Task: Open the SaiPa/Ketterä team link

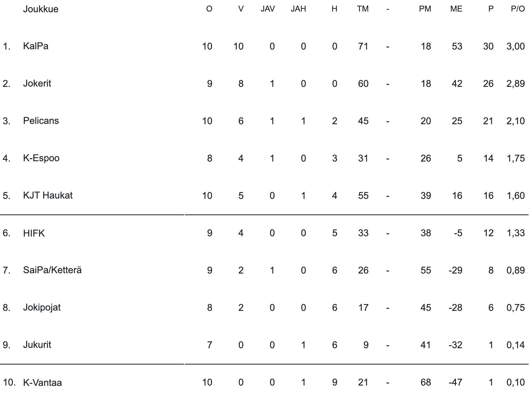Action: pyautogui.click(x=52, y=270)
